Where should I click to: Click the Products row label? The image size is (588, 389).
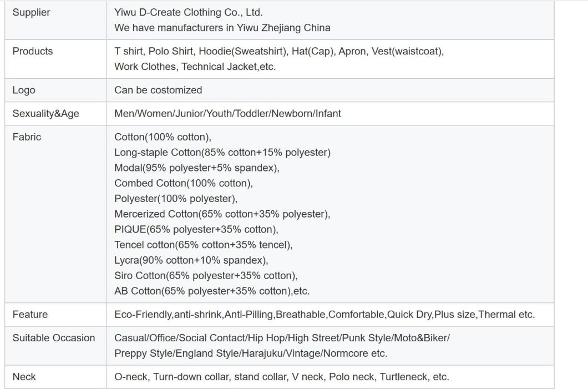(33, 52)
